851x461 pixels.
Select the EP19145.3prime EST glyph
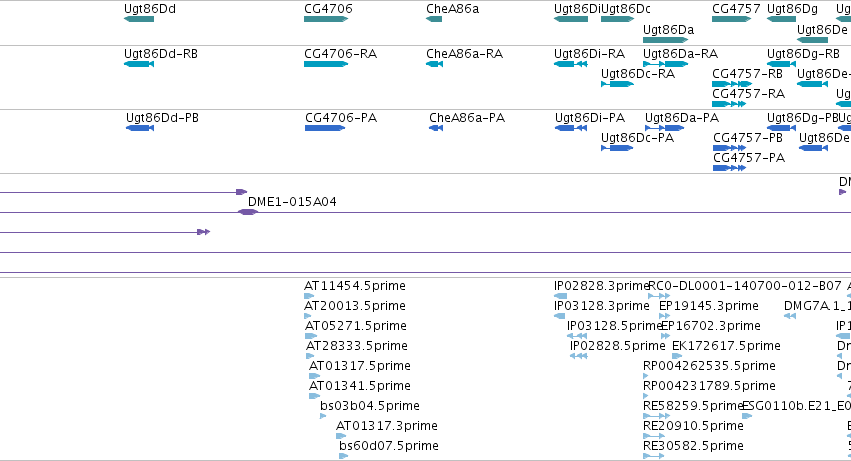[x=665, y=316]
